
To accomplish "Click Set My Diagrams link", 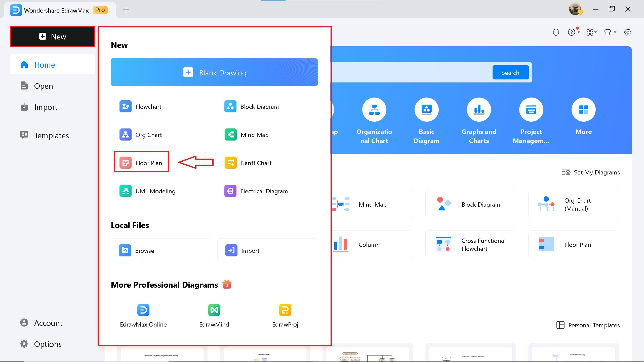I will coord(591,172).
